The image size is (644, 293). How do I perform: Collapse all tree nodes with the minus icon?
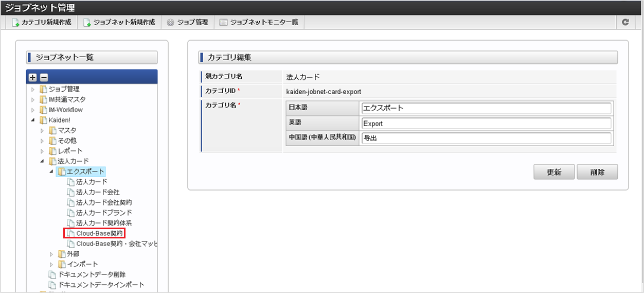(x=44, y=77)
